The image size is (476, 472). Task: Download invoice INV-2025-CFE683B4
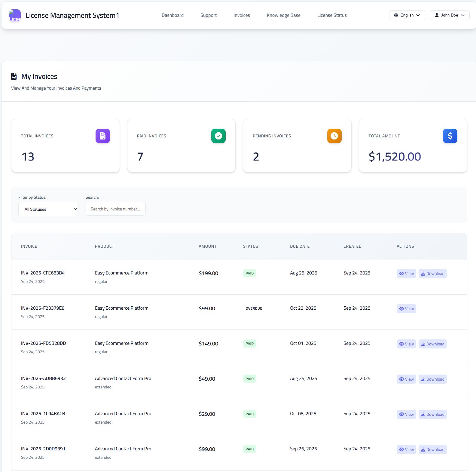pyautogui.click(x=433, y=274)
